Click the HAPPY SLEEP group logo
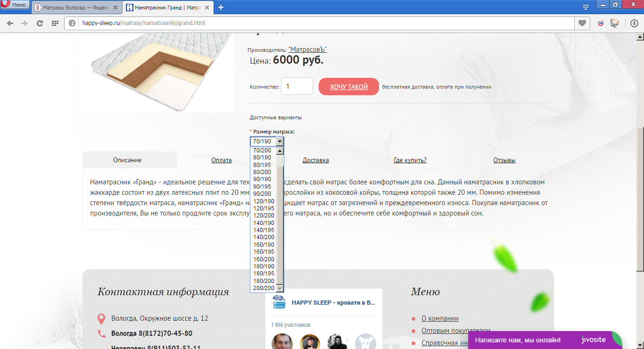Image resolution: width=644 pixels, height=349 pixels. point(279,302)
